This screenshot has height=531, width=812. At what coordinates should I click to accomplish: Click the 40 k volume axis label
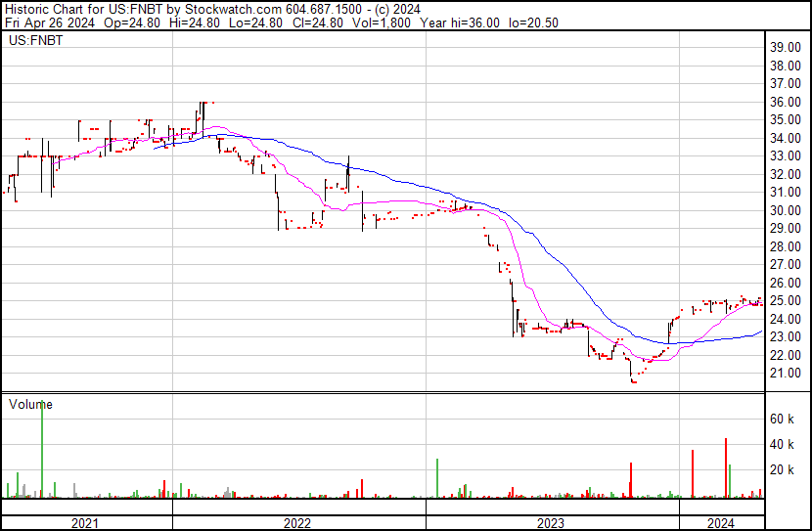(x=782, y=444)
